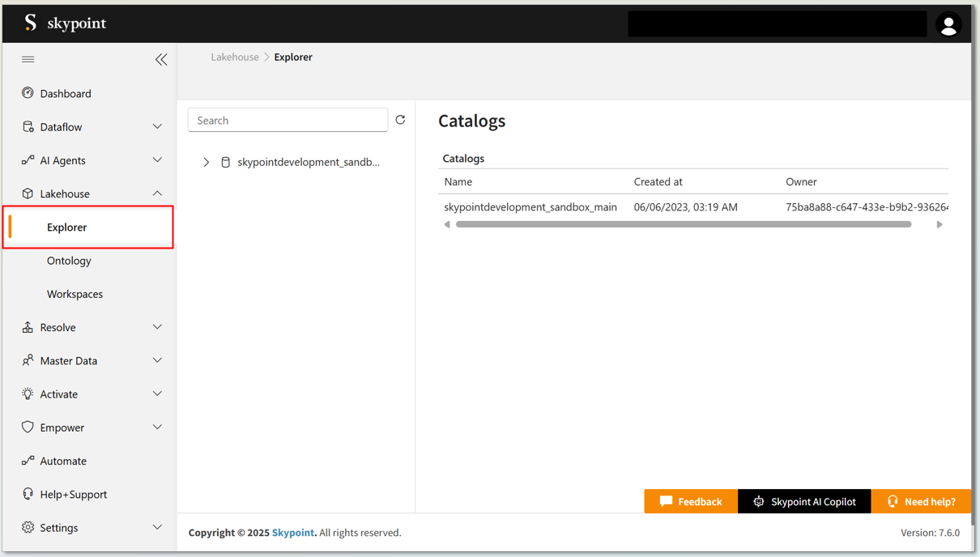Click the Activate lightbulb icon
The image size is (980, 557).
(x=28, y=393)
